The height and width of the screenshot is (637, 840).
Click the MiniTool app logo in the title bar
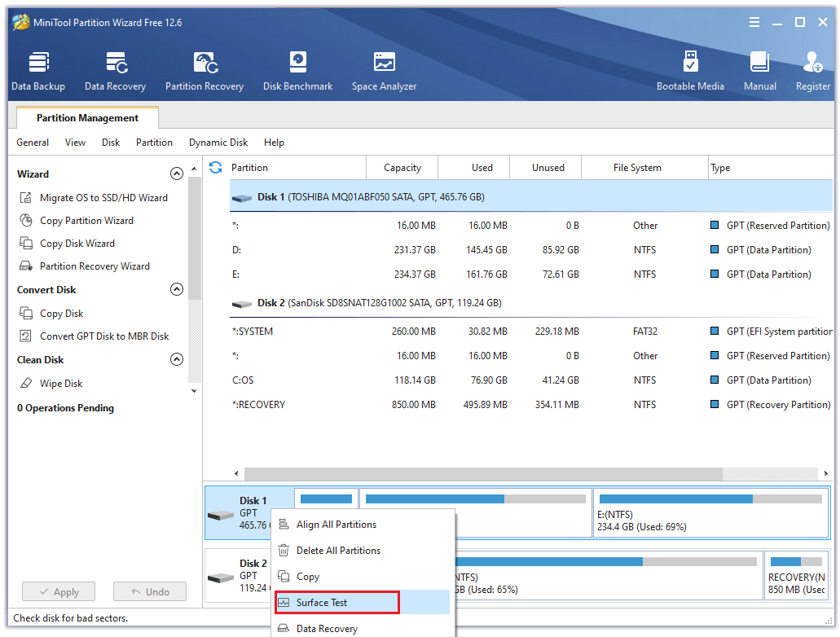(x=21, y=22)
